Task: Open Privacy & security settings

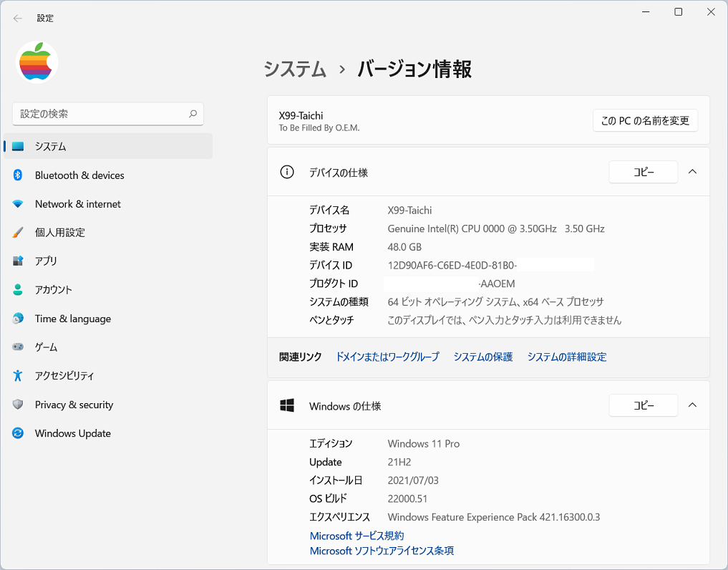Action: [108, 405]
